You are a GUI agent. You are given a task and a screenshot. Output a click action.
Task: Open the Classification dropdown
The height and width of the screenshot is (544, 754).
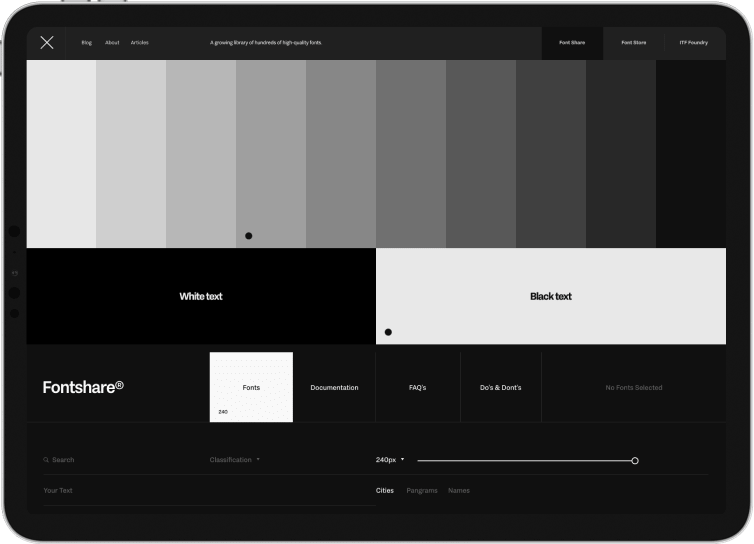pos(235,460)
